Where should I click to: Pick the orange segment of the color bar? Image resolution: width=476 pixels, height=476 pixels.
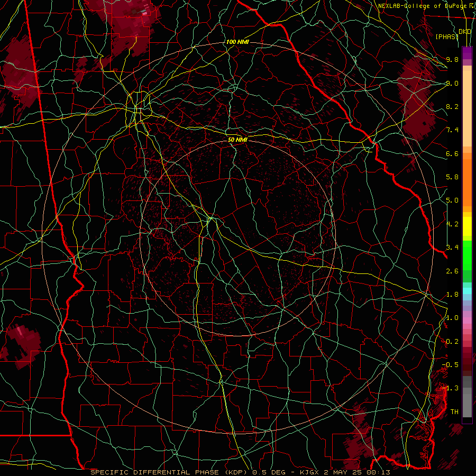[x=467, y=182]
